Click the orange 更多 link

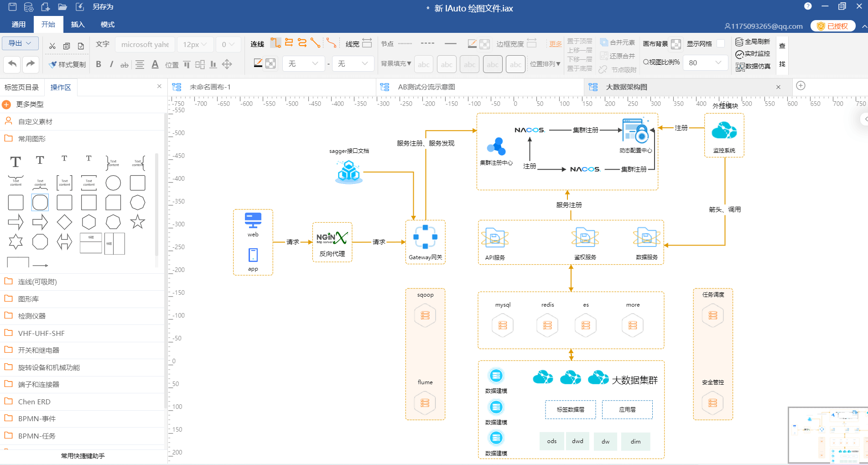[556, 44]
